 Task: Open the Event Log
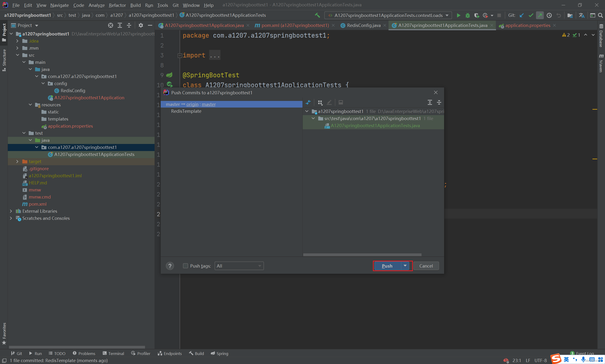coord(582,353)
